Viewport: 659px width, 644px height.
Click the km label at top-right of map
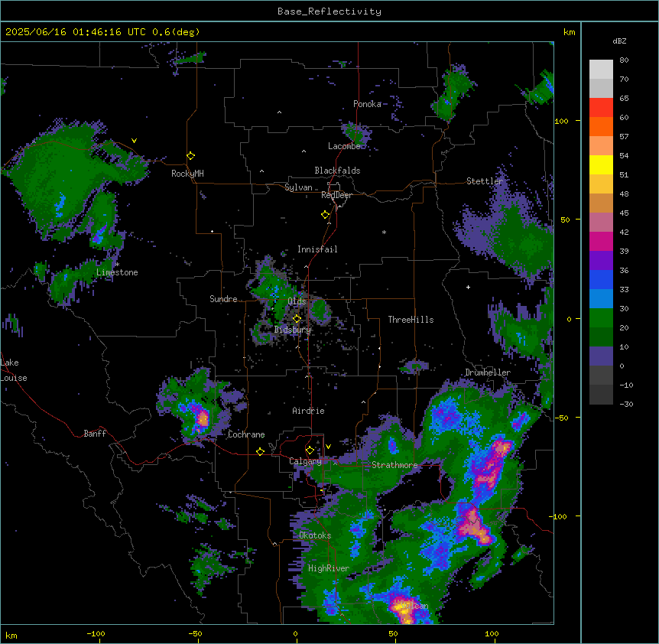pyautogui.click(x=569, y=32)
